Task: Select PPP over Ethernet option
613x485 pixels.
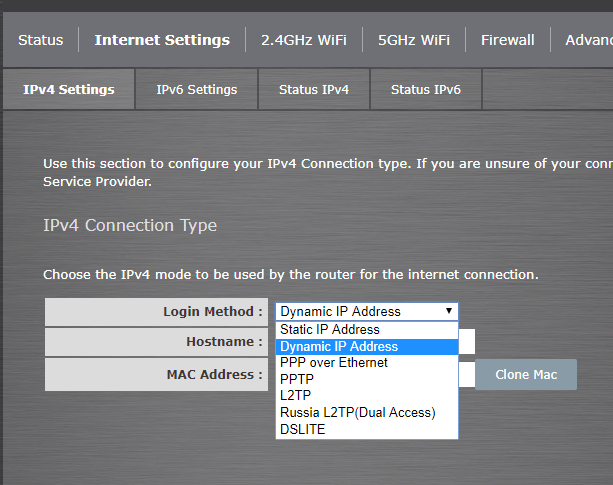Action: tap(367, 363)
